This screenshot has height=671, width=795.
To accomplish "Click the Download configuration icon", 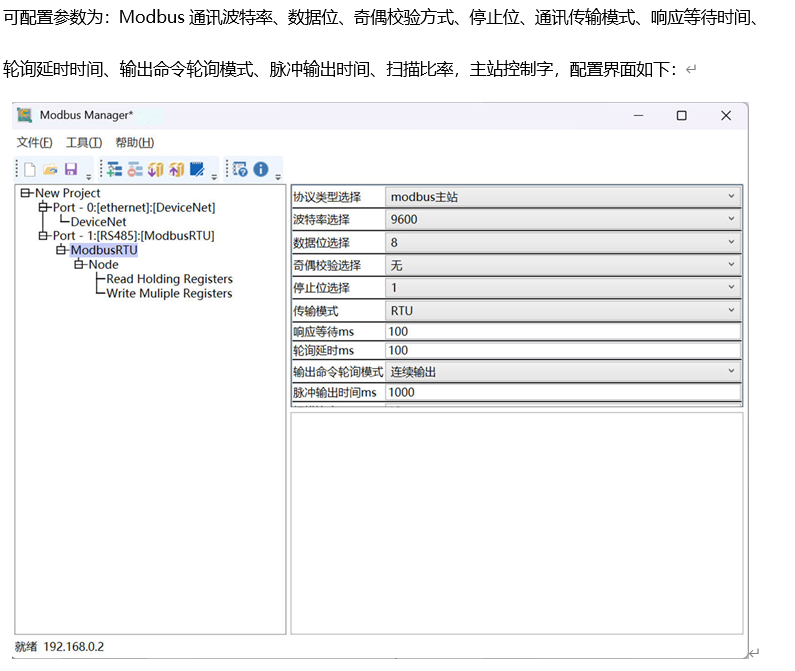I will click(156, 169).
